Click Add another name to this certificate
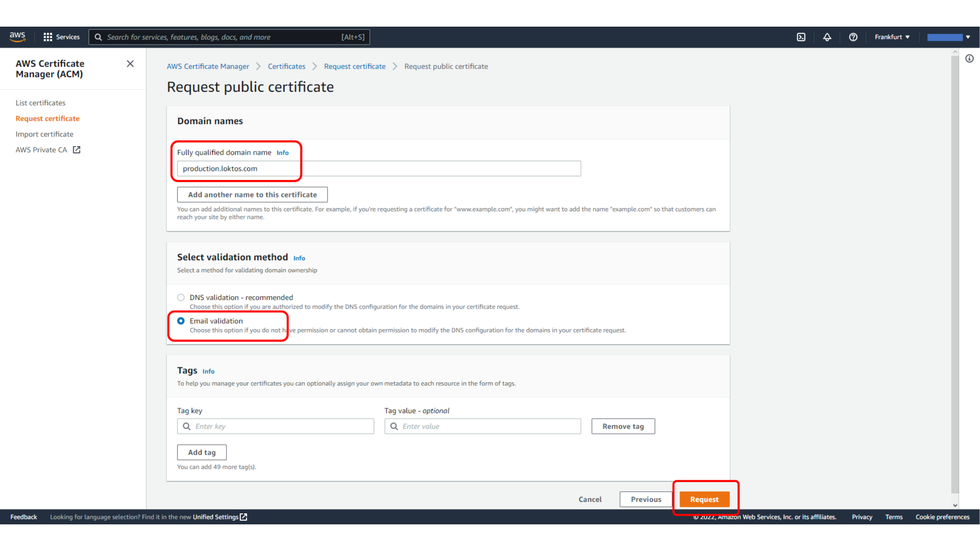The height and width of the screenshot is (551, 980). coord(253,195)
